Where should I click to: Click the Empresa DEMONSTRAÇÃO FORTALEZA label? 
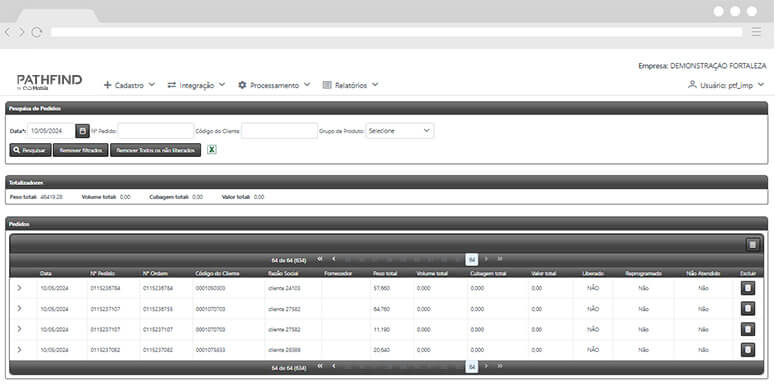(x=702, y=66)
